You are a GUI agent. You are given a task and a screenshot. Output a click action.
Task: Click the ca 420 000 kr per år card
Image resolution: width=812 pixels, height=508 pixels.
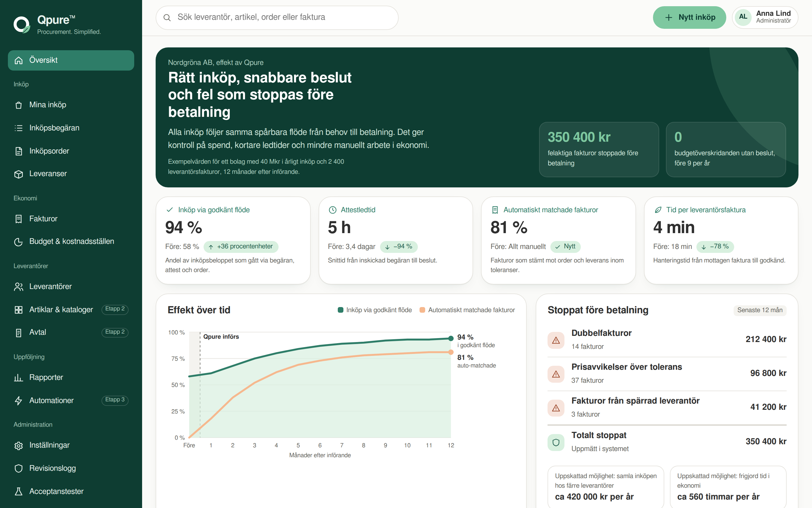pos(606,487)
